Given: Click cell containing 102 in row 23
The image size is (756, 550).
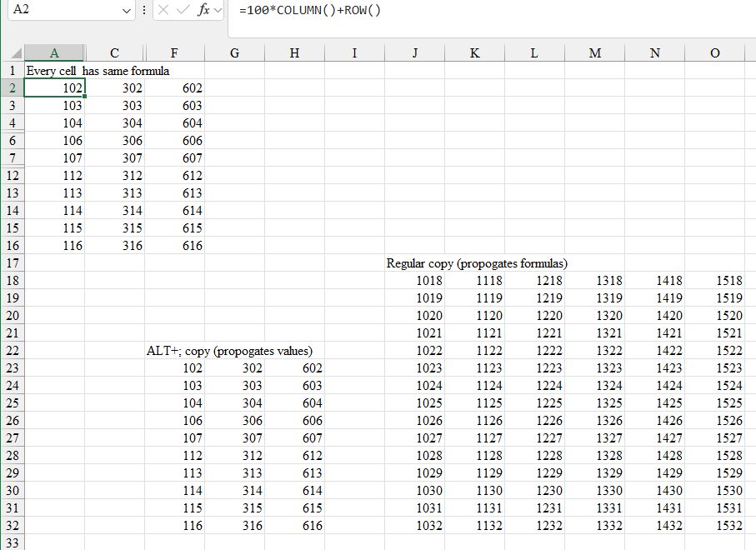Looking at the screenshot, I should (x=174, y=367).
